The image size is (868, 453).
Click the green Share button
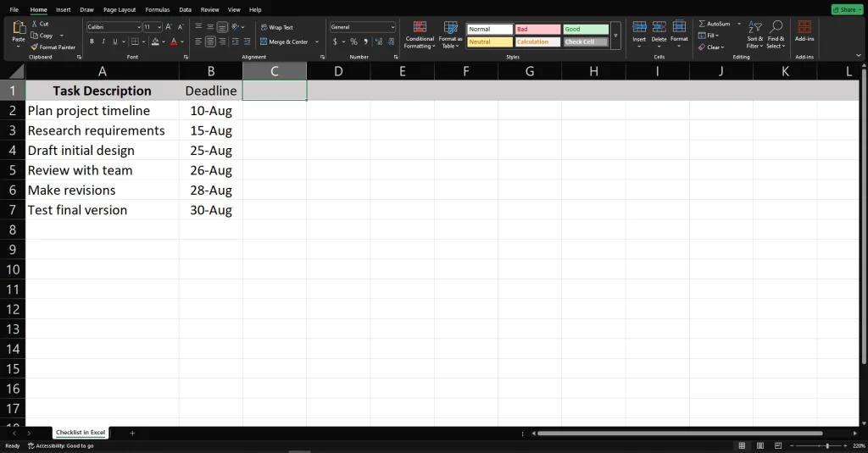coord(847,9)
